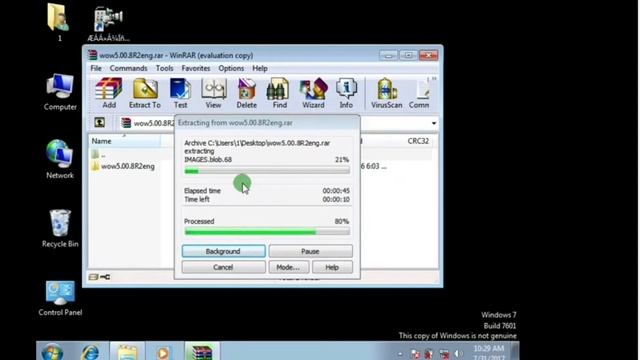Click the drive icon in status bar
Viewport: 640px width, 360px height.
click(93, 277)
